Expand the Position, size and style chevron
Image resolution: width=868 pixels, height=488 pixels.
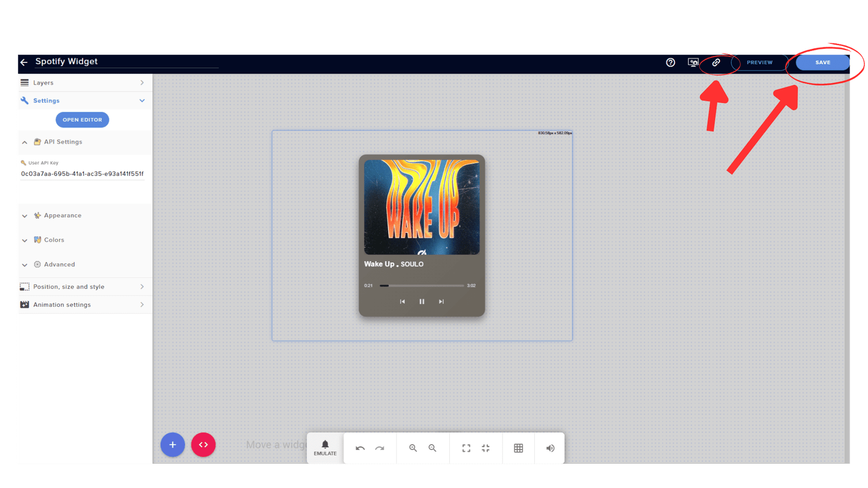[x=142, y=287]
